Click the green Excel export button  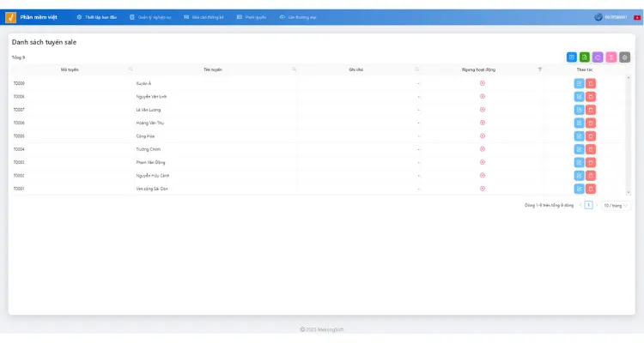click(x=585, y=57)
